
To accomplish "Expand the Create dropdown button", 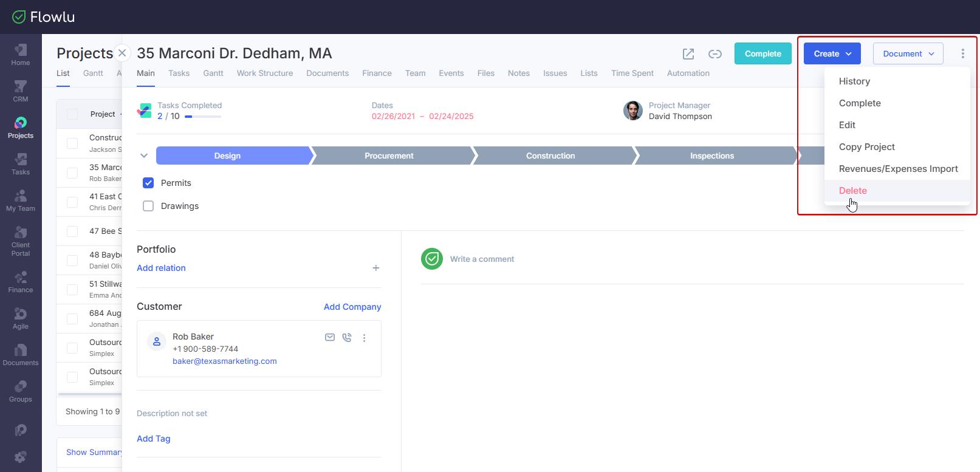I will pyautogui.click(x=832, y=54).
